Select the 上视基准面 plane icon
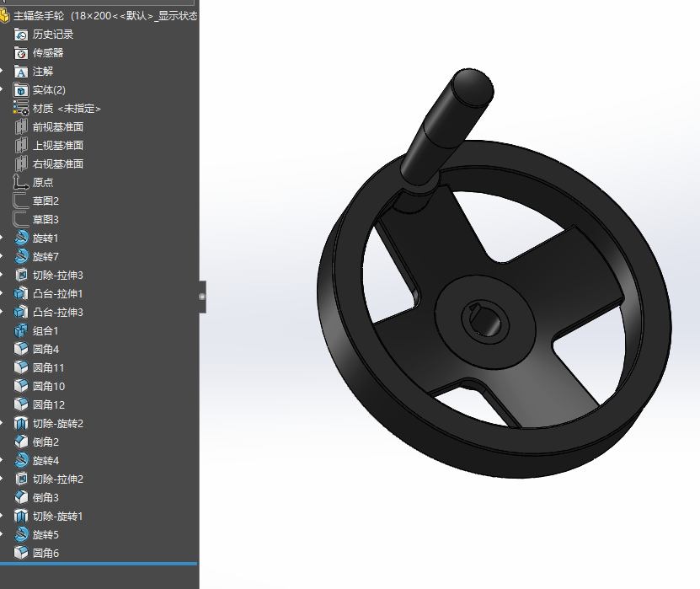 (x=20, y=146)
